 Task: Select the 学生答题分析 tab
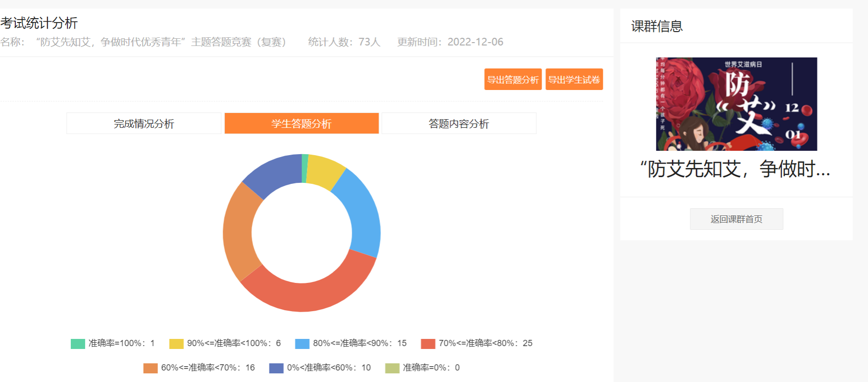tap(301, 124)
